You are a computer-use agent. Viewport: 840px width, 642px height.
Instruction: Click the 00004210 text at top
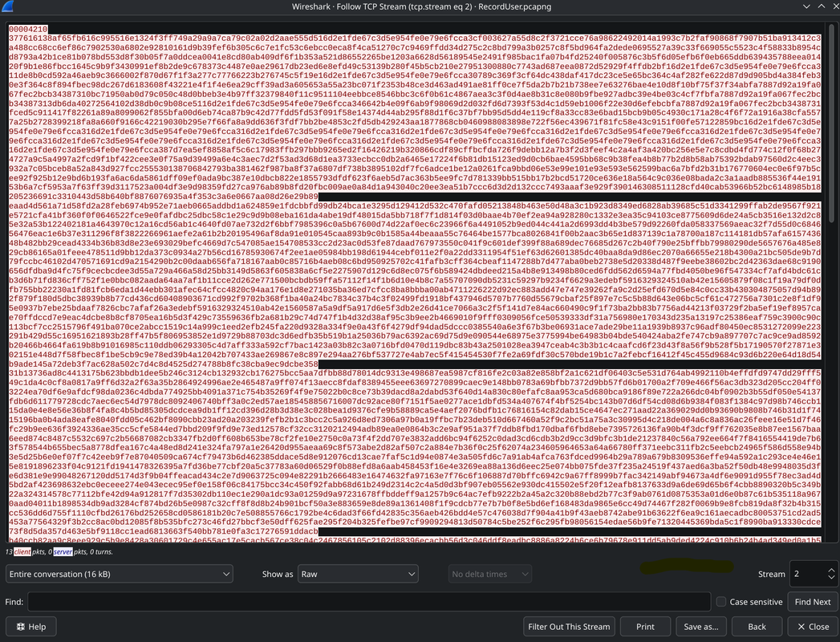pos(28,30)
